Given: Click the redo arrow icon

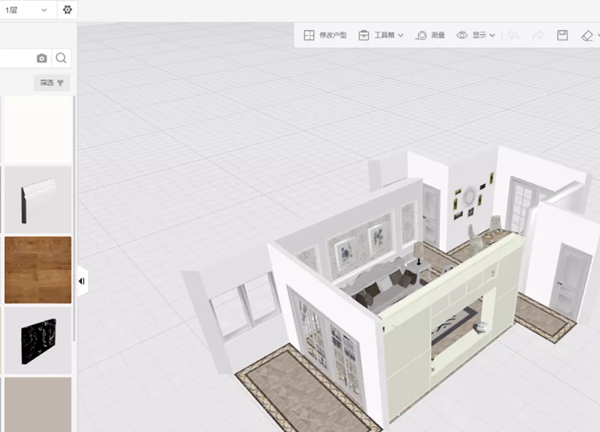Looking at the screenshot, I should pos(538,35).
